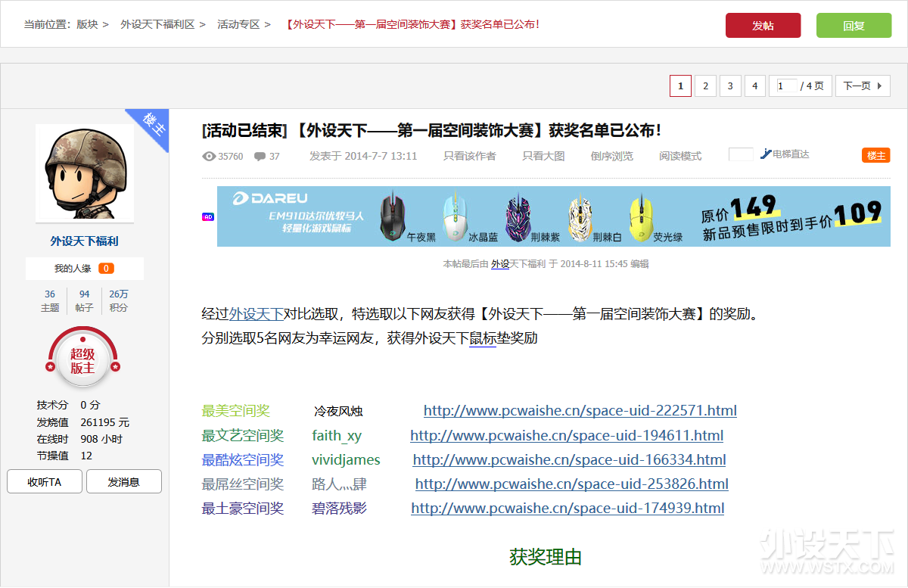Viewport: 908px width, 588px height.
Task: Toggle 倒序浏览 reverse order view
Action: [611, 157]
